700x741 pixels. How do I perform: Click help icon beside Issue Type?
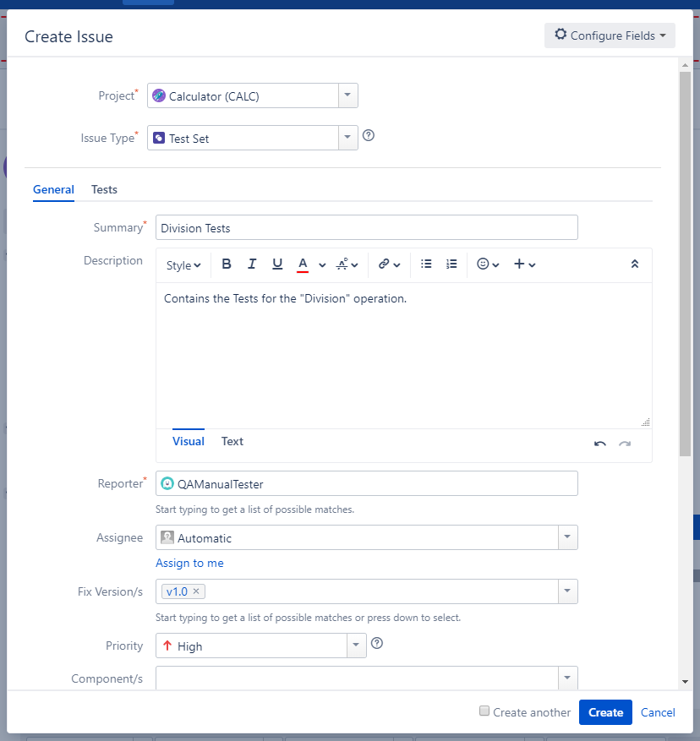pos(369,136)
